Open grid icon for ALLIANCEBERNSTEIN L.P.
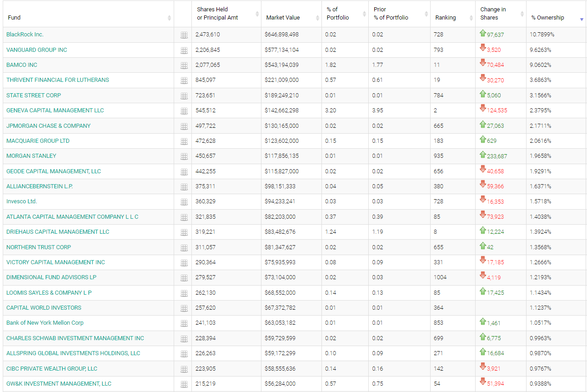 (x=184, y=187)
